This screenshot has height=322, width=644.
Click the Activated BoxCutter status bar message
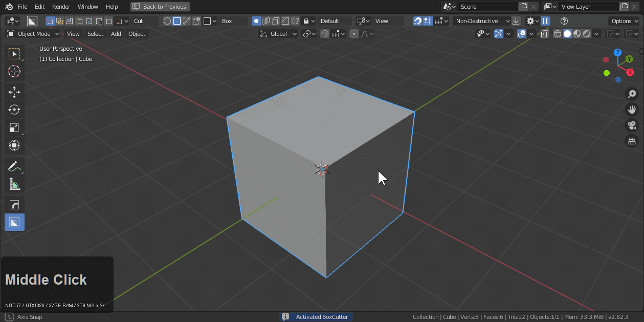(x=322, y=316)
